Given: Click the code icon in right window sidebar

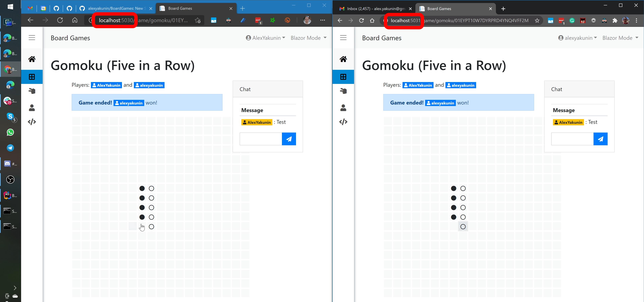Looking at the screenshot, I should pos(343,122).
